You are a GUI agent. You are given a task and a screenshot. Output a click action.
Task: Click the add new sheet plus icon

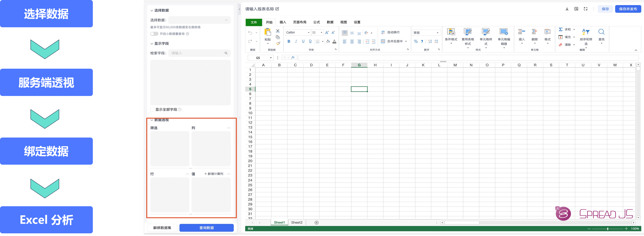click(316, 223)
